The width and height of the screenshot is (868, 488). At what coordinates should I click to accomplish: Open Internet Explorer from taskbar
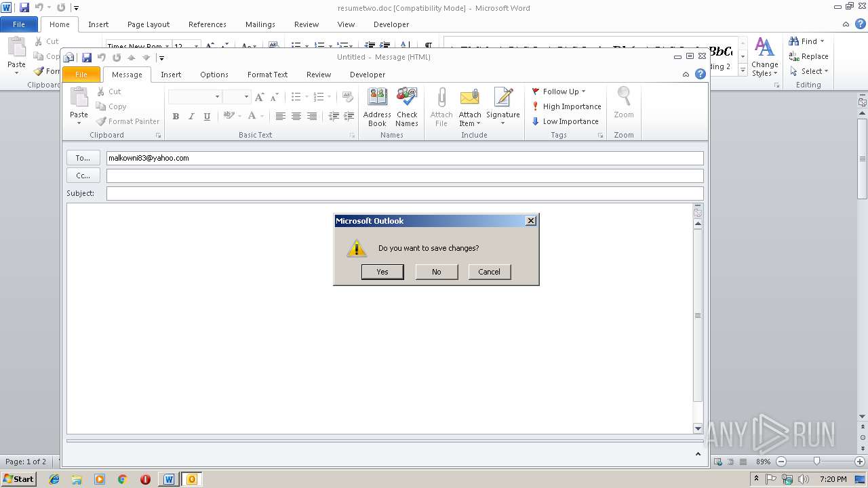pos(54,479)
